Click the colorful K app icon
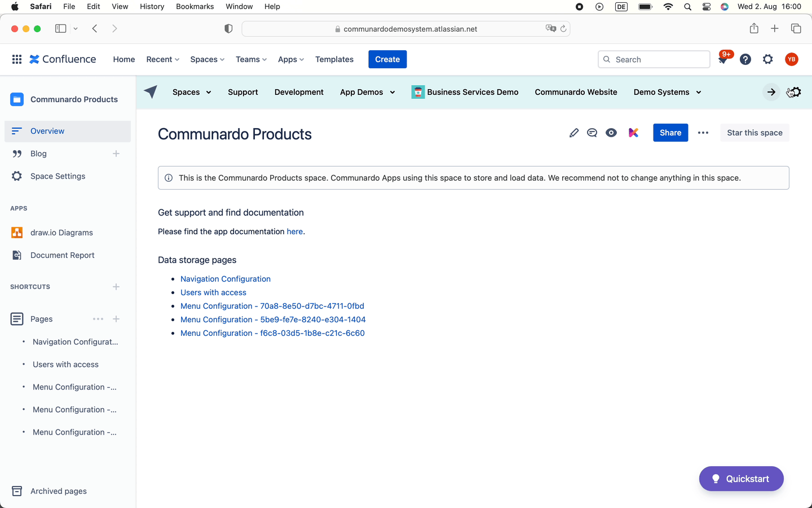 633,133
